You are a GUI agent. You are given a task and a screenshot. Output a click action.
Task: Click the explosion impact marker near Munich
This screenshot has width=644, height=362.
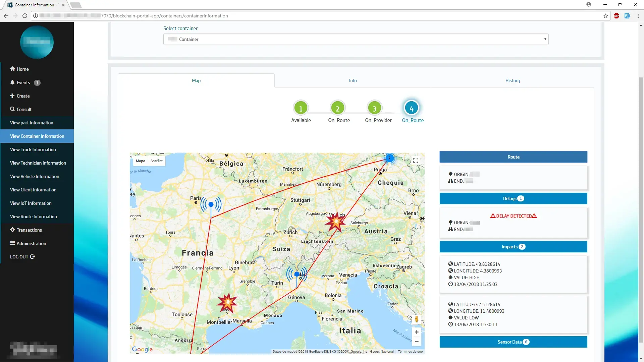coord(335,222)
